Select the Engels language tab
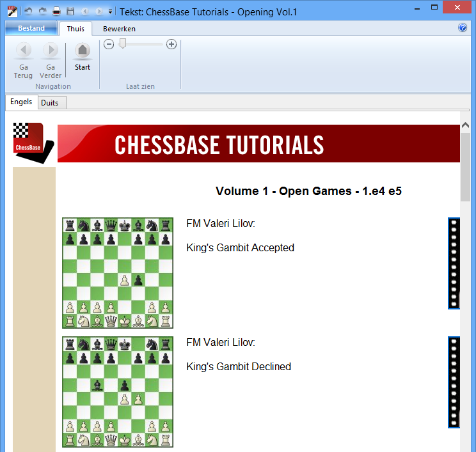 (x=21, y=102)
